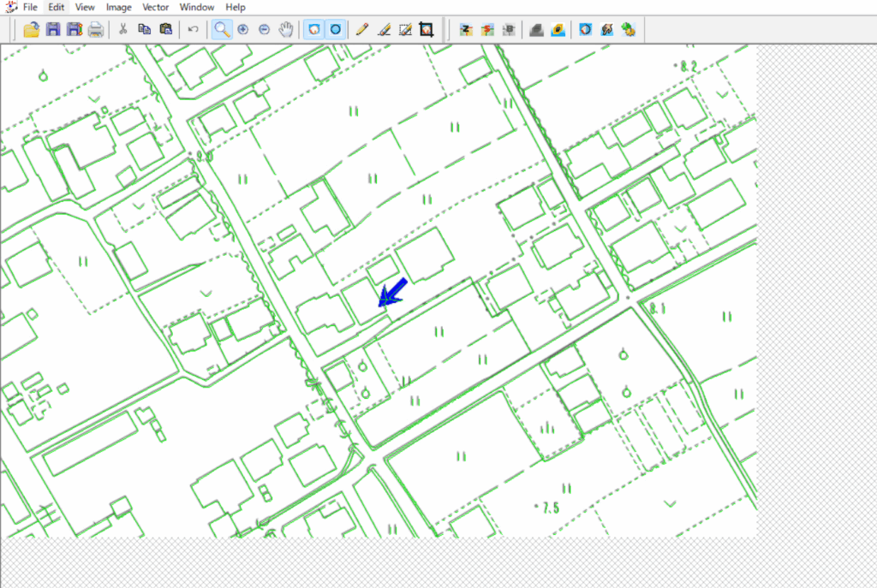Screen dimensions: 877x588
Task: Click the pointing hand toolbar icon
Action: click(607, 30)
